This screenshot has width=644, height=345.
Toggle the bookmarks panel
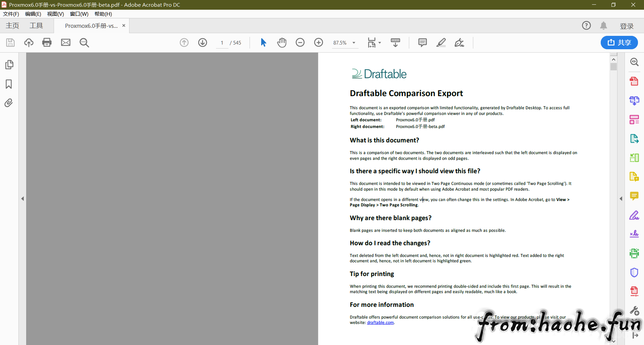point(9,84)
